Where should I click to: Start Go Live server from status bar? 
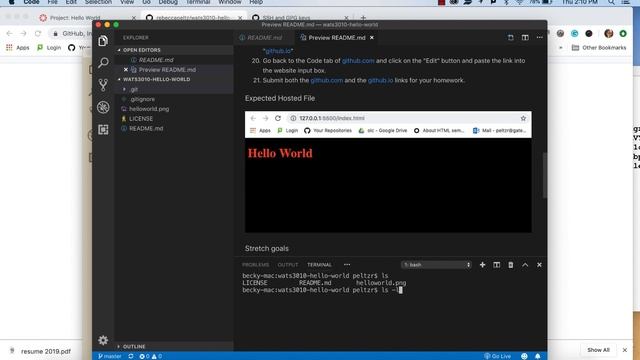click(x=497, y=356)
